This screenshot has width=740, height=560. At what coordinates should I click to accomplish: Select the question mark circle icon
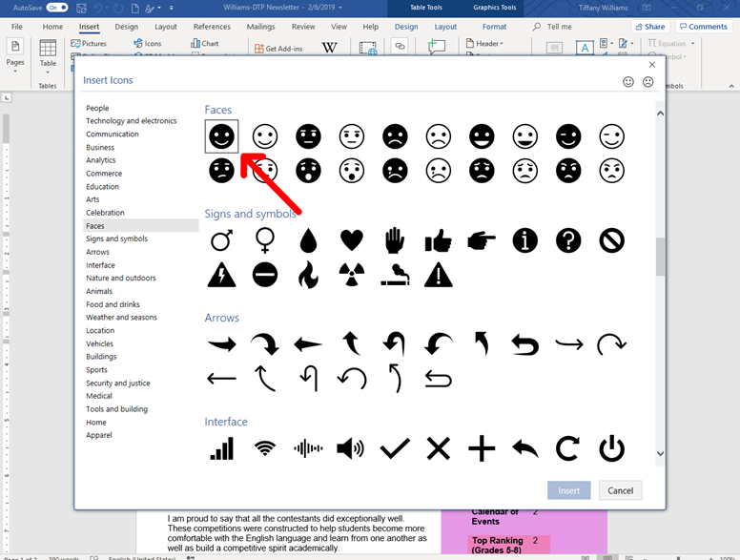pyautogui.click(x=568, y=240)
